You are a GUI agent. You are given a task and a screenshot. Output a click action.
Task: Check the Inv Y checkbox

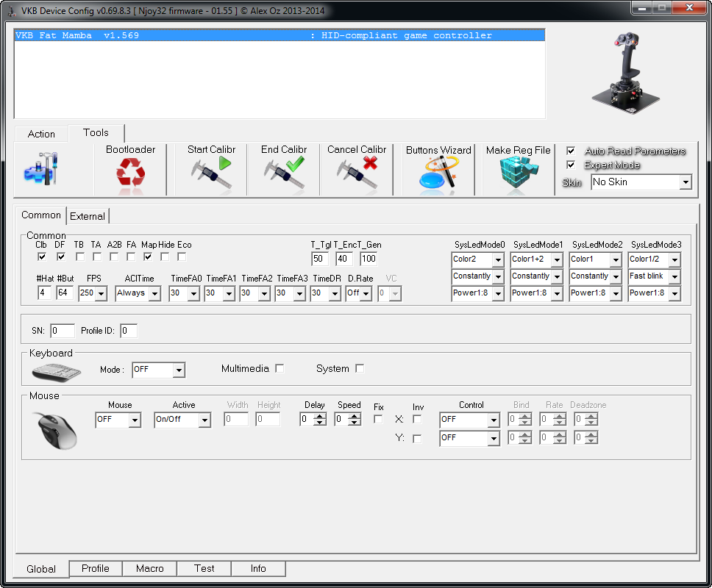click(417, 439)
